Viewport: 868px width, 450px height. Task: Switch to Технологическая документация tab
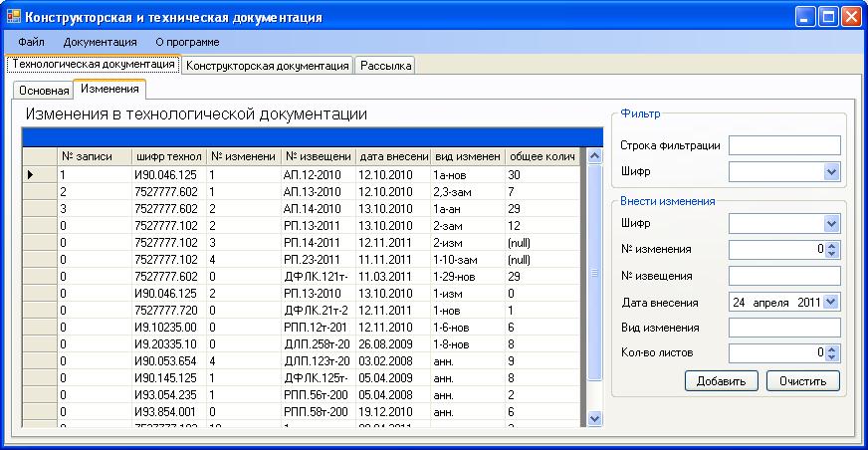(x=94, y=64)
